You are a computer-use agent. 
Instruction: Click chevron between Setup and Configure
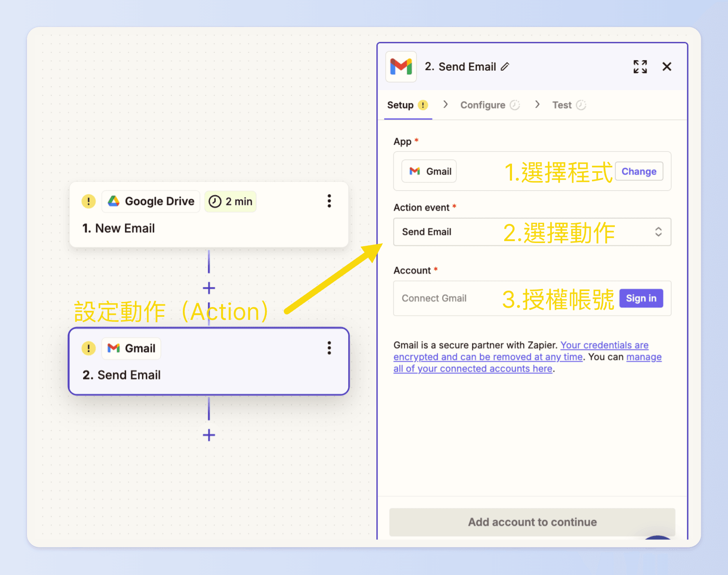pyautogui.click(x=445, y=105)
